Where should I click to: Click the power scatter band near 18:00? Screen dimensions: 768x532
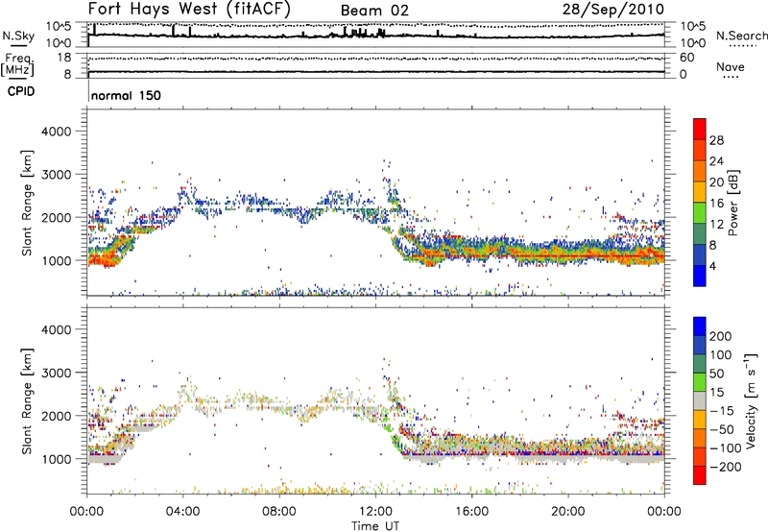tap(520, 252)
